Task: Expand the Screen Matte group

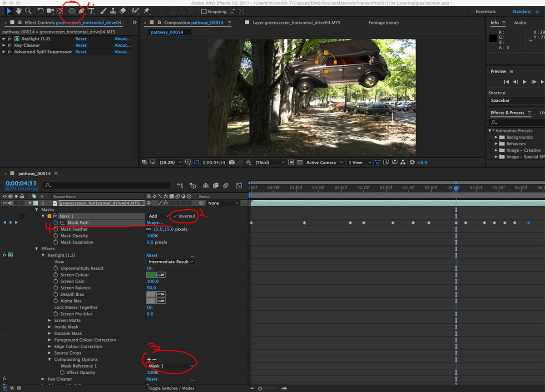Action: click(x=50, y=321)
